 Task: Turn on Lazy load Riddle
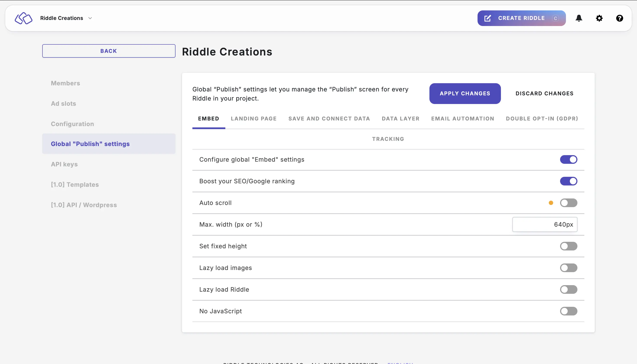[x=569, y=289]
